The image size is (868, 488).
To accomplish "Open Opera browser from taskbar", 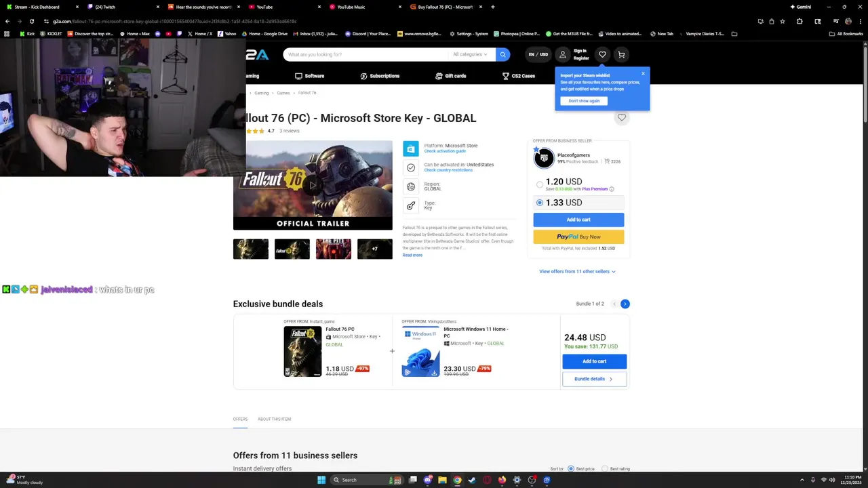I will click(x=487, y=480).
